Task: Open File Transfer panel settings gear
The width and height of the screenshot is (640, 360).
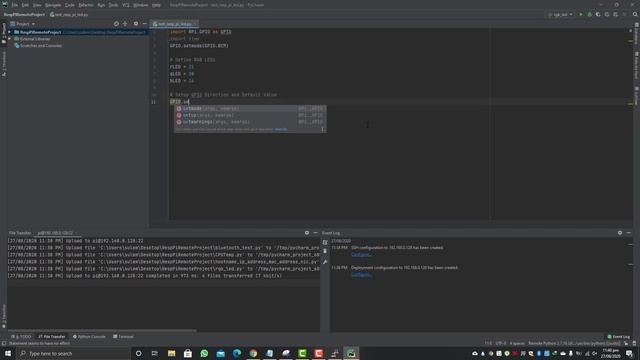Action: point(307,233)
